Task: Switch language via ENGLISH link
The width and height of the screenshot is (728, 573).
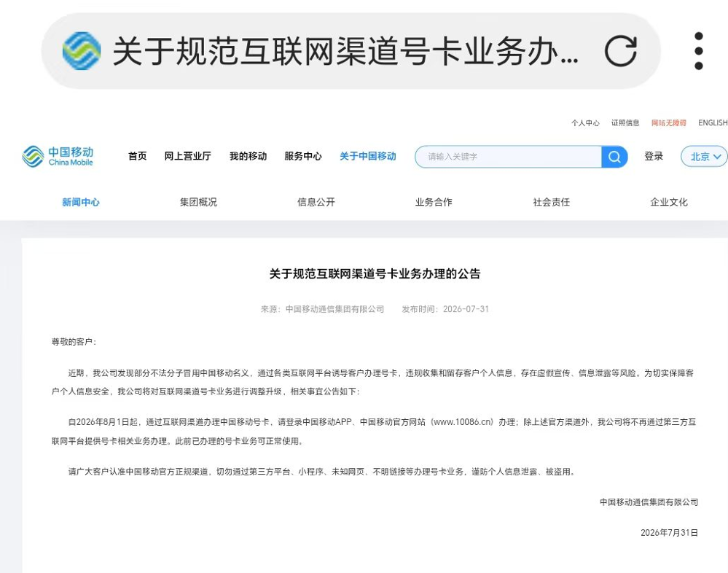Action: (x=713, y=122)
